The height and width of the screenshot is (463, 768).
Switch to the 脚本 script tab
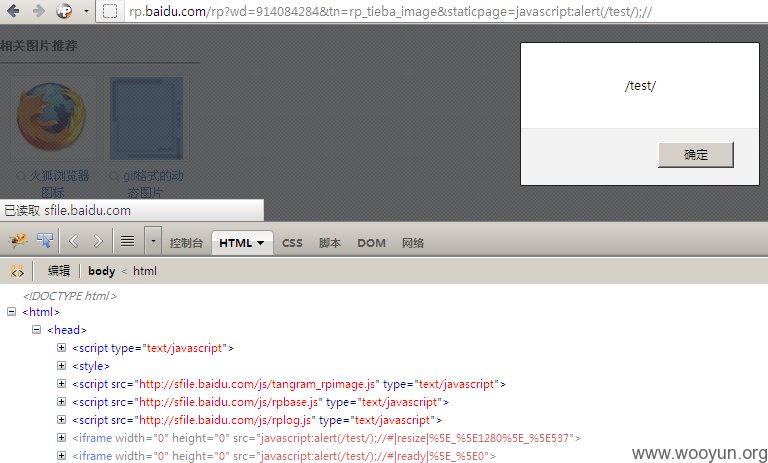(x=330, y=243)
